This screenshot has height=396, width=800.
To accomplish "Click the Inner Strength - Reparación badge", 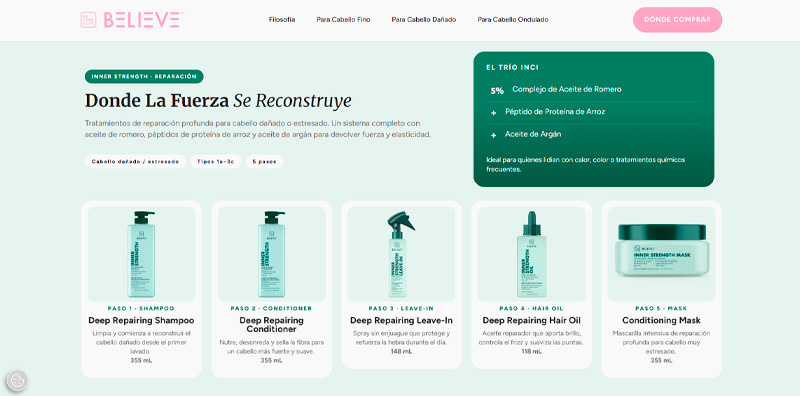I will tap(144, 77).
